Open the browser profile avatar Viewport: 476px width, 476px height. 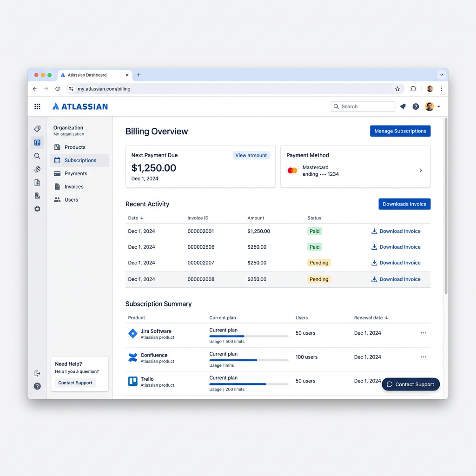[430, 89]
